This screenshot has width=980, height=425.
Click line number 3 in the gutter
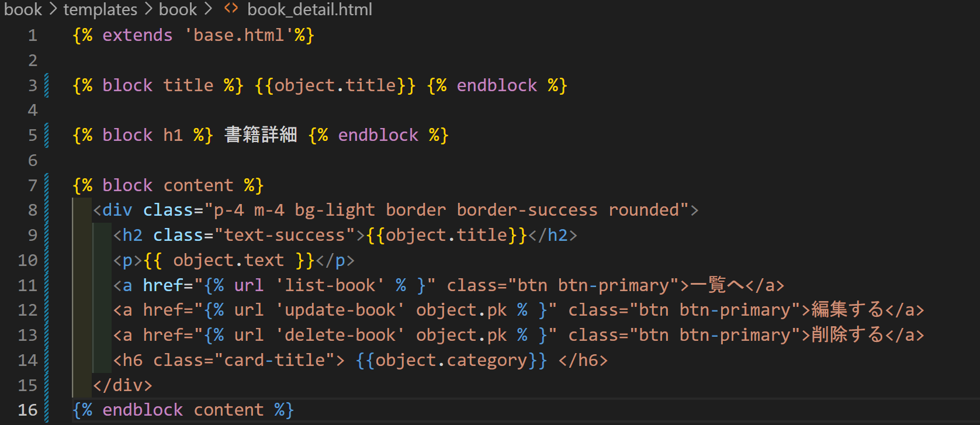(x=33, y=86)
